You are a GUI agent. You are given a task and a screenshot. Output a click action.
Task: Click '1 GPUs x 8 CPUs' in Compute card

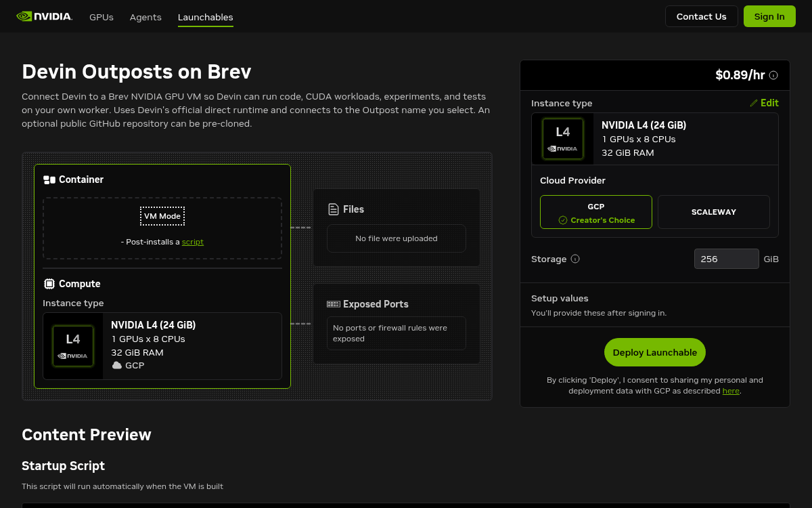[148, 339]
